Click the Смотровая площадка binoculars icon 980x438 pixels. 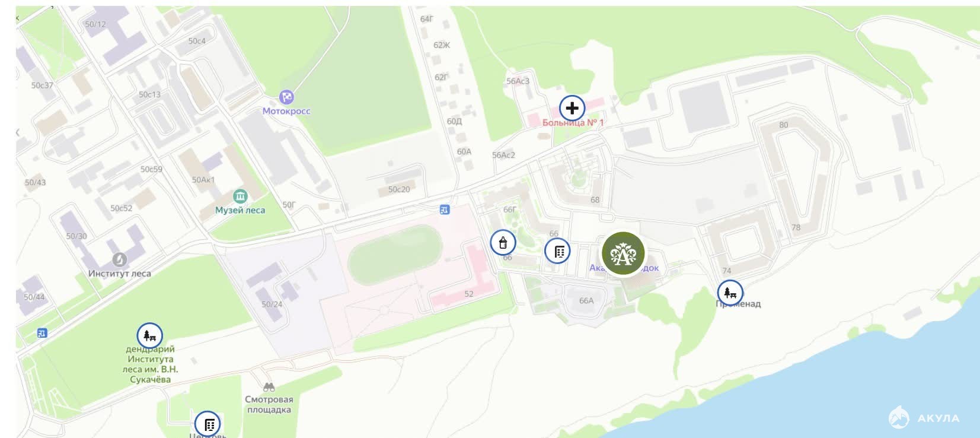pyautogui.click(x=269, y=388)
